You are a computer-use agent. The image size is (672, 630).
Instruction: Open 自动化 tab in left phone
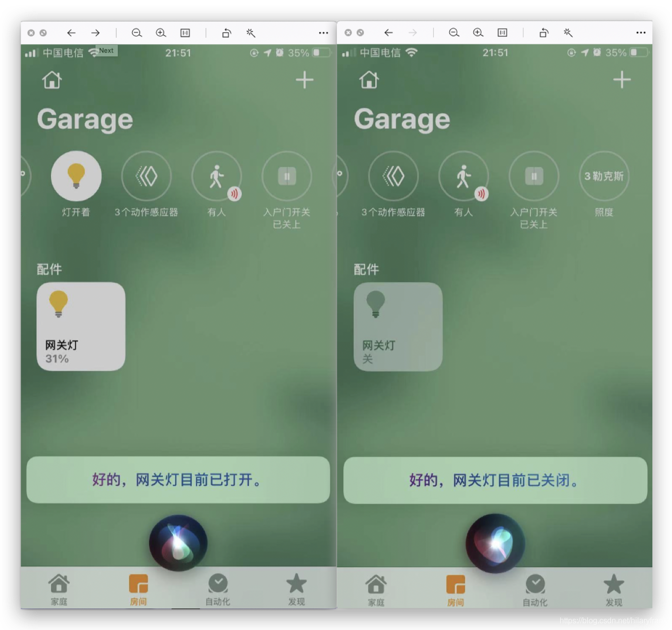[218, 590]
